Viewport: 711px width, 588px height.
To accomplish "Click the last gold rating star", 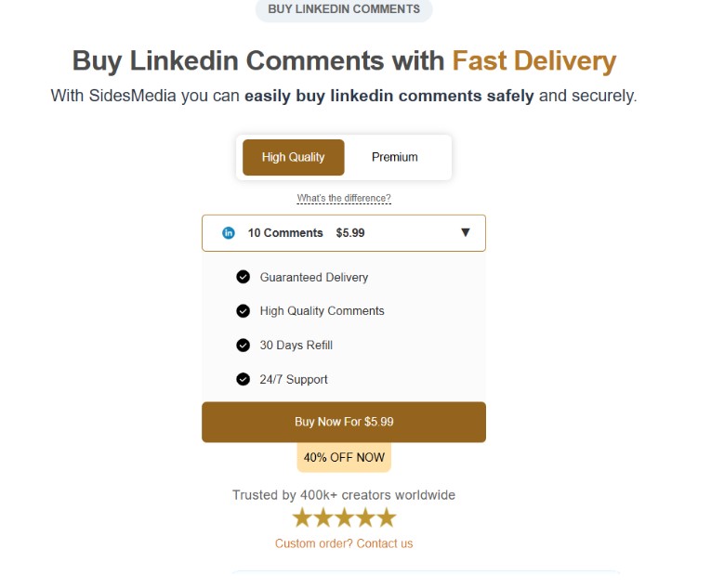I will [x=386, y=517].
